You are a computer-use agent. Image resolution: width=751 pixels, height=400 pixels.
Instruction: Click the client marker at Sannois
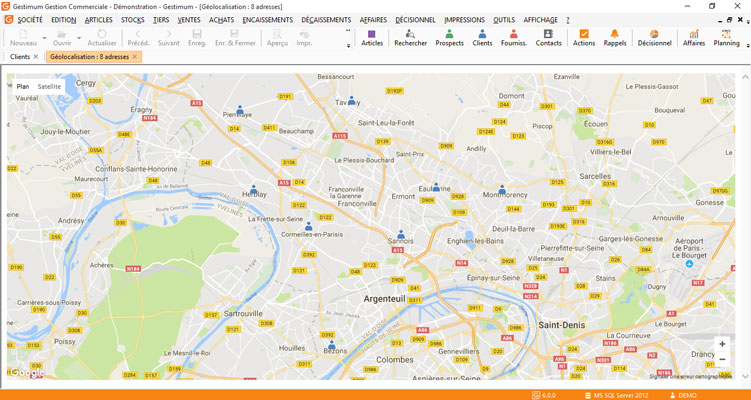point(401,234)
